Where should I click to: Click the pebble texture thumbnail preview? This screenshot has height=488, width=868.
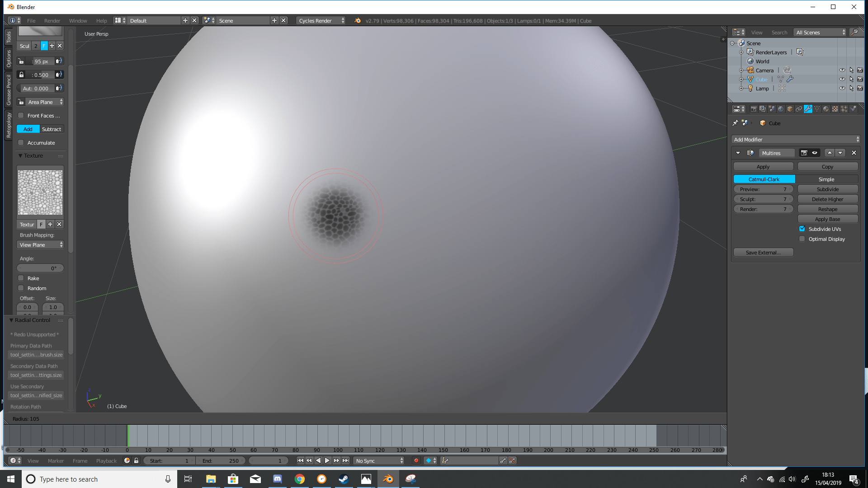(x=40, y=192)
